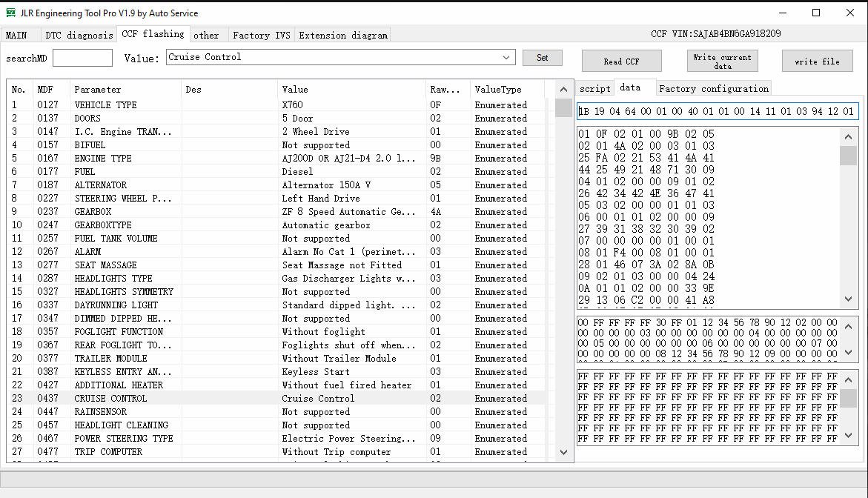The height and width of the screenshot is (498, 868).
Task: Click the JLR Engineering Tool app icon
Action: pyautogui.click(x=10, y=13)
